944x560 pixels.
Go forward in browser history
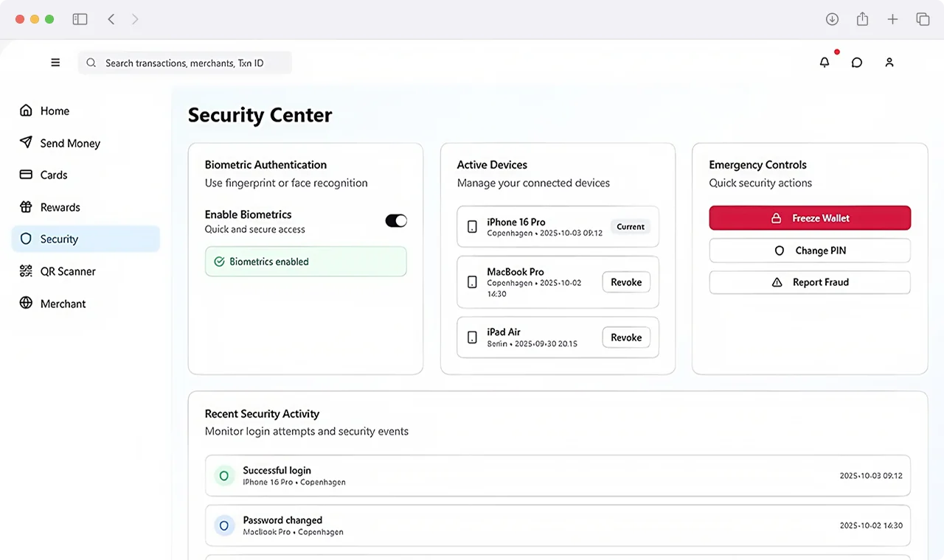(x=135, y=19)
